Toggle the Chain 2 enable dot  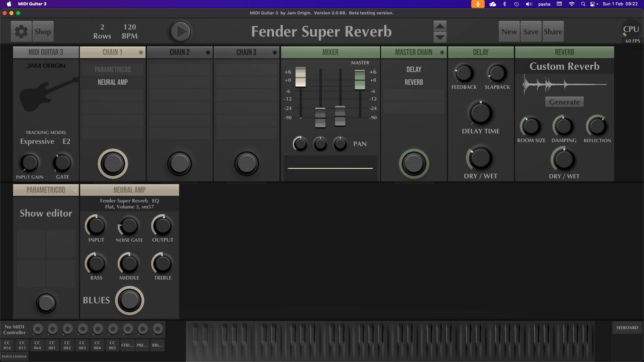[208, 53]
